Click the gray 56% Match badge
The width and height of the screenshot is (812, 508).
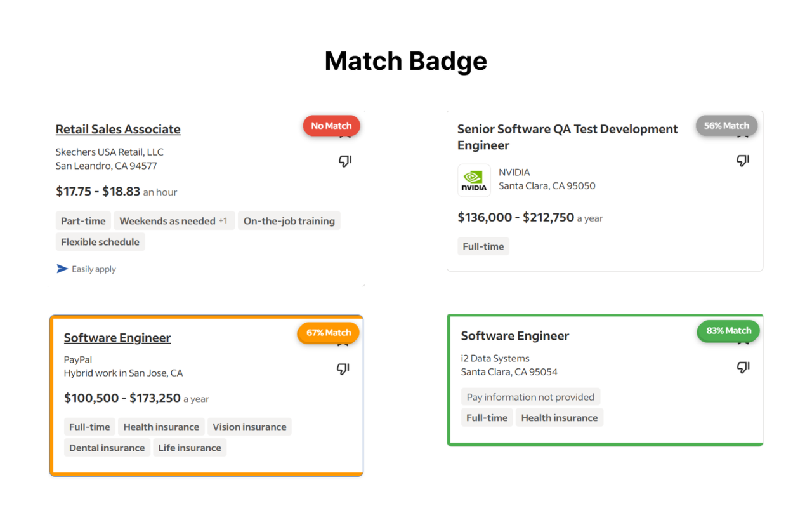(726, 126)
